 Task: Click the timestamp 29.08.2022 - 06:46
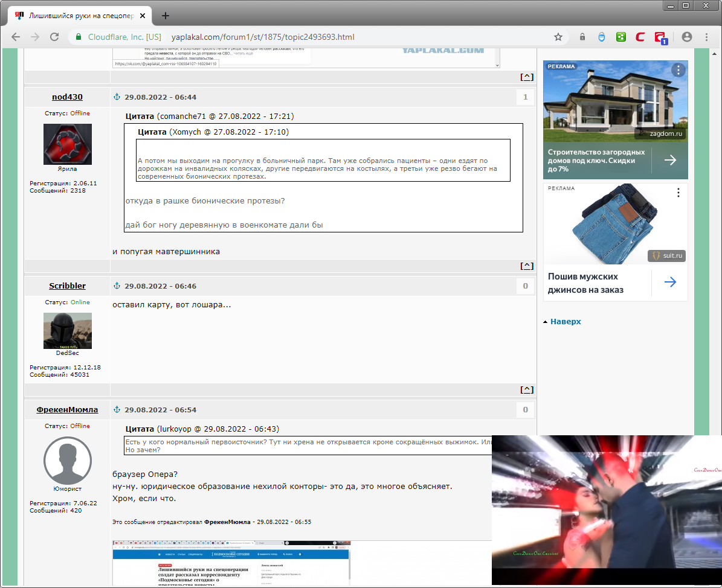[160, 286]
